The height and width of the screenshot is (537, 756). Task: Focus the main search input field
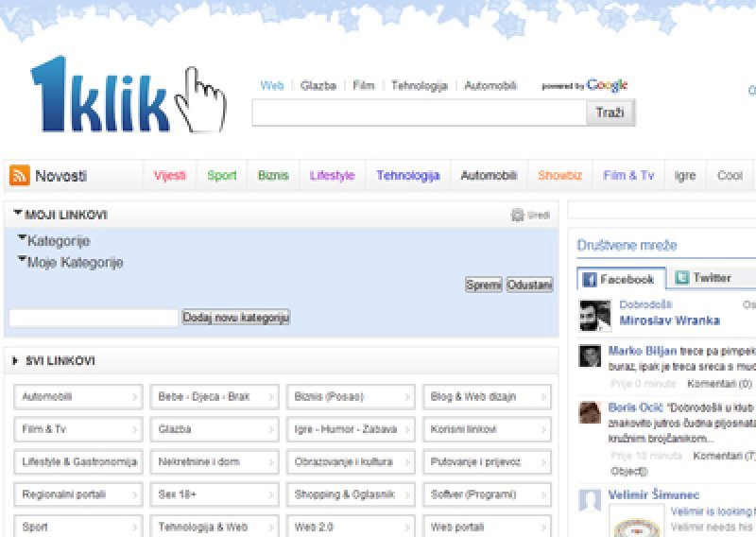coord(419,113)
